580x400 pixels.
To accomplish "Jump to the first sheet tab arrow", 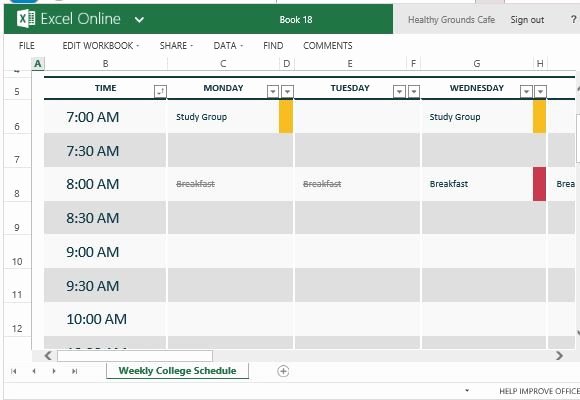I will [14, 371].
